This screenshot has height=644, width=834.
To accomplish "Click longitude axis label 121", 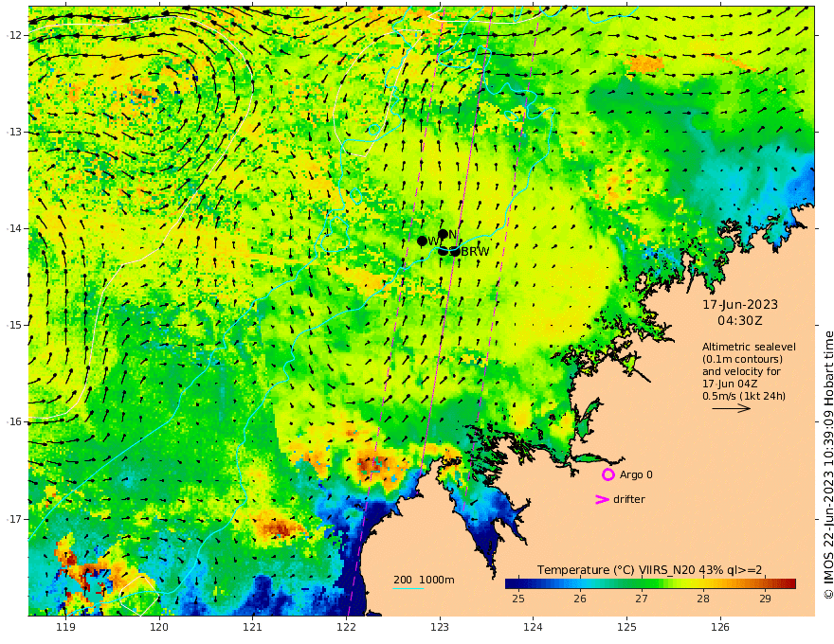I will coord(253,628).
